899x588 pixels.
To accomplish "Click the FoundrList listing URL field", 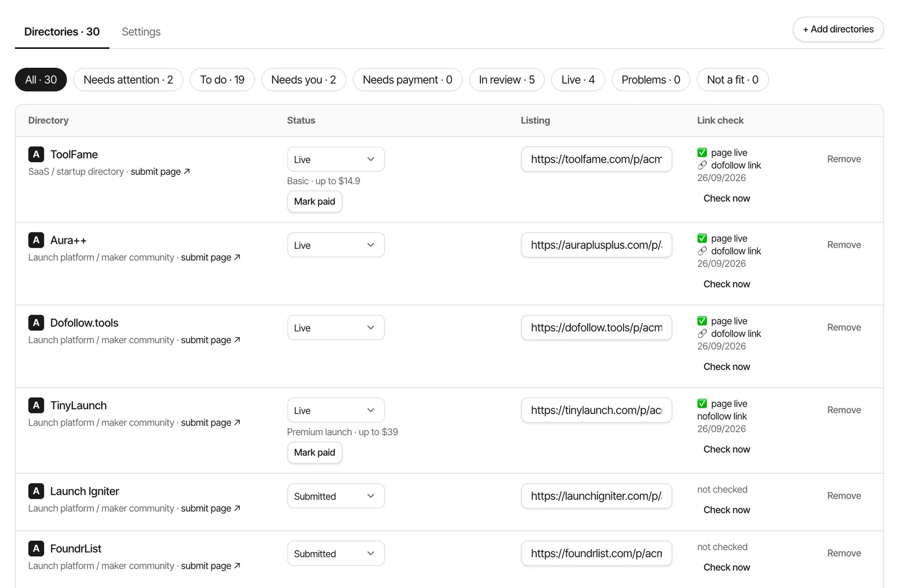I will coord(596,553).
